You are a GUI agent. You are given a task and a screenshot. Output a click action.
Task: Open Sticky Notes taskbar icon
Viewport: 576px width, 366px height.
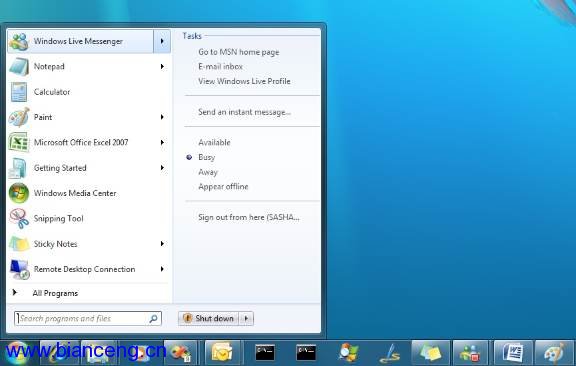431,353
